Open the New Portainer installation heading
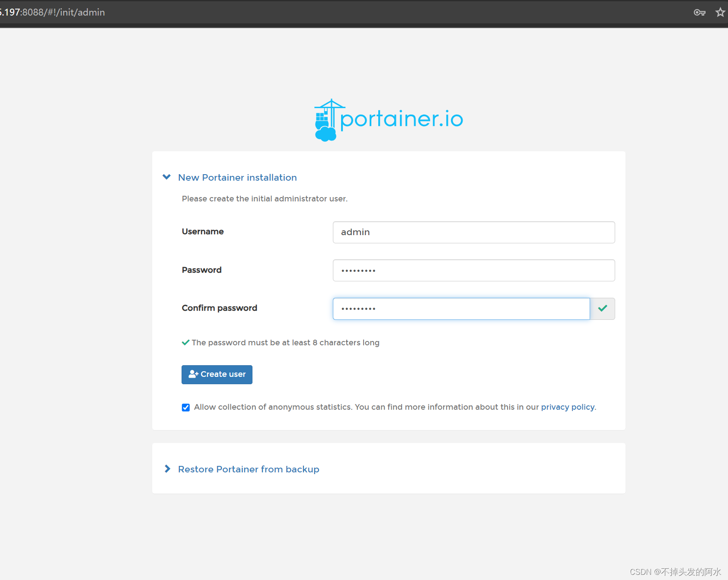Screen dimensions: 728x580 click(x=237, y=178)
